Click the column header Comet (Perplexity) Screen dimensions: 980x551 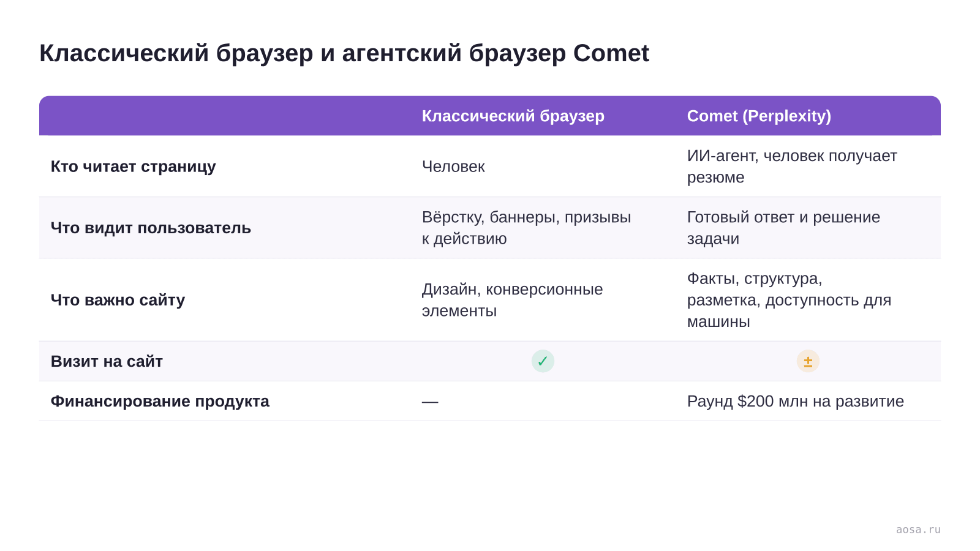pos(759,116)
